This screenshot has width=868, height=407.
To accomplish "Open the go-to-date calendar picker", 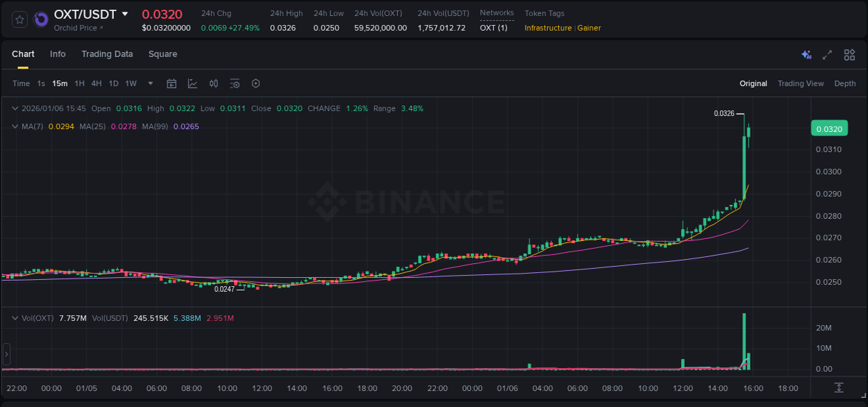I will point(172,83).
